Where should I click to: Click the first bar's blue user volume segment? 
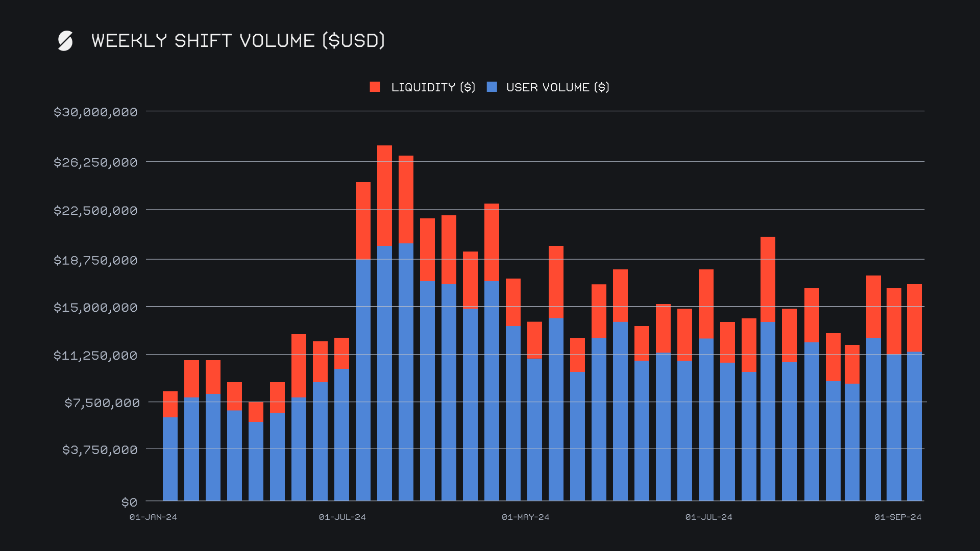click(170, 459)
